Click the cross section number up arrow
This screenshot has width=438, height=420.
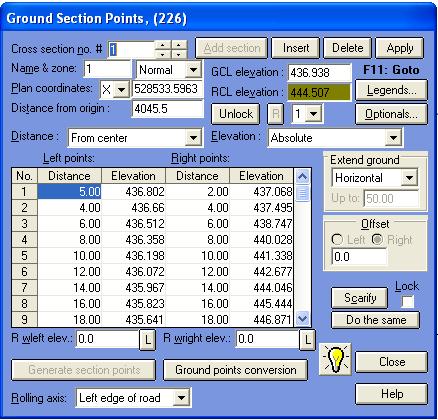coord(163,45)
